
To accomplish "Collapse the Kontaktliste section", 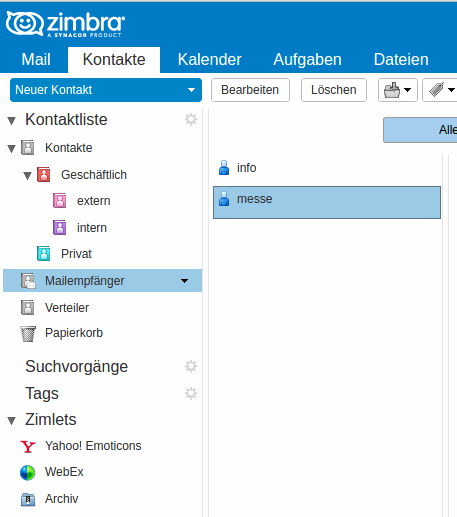I will [12, 121].
